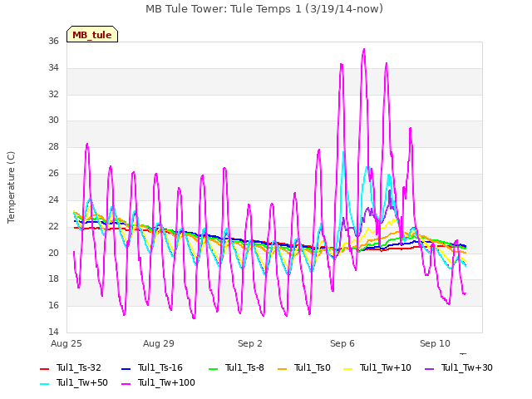Image resolution: width=532 pixels, height=399 pixels.
Task: Click the Sep 6 x-axis label
Action: coord(342,343)
